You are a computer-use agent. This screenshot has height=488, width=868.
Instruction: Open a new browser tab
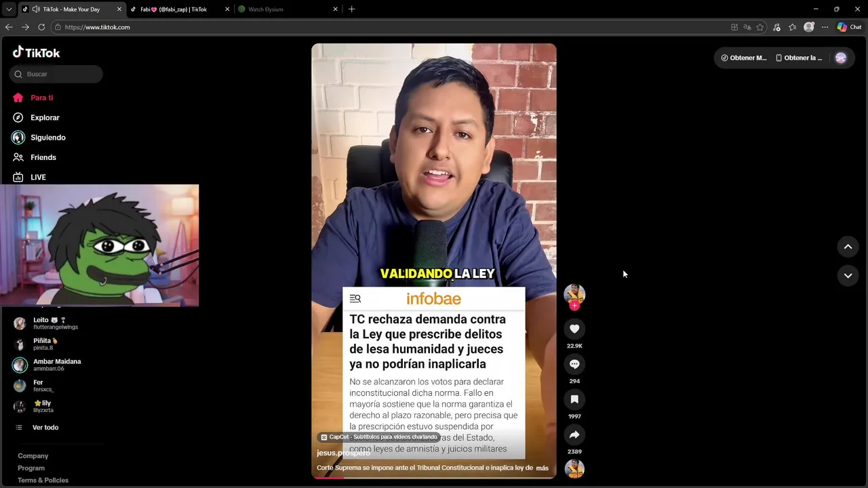click(351, 9)
